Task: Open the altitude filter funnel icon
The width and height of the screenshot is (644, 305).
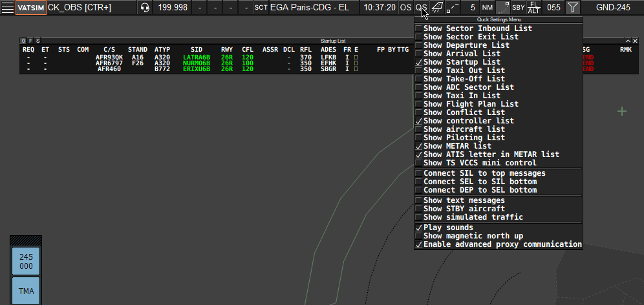Action: tap(572, 7)
